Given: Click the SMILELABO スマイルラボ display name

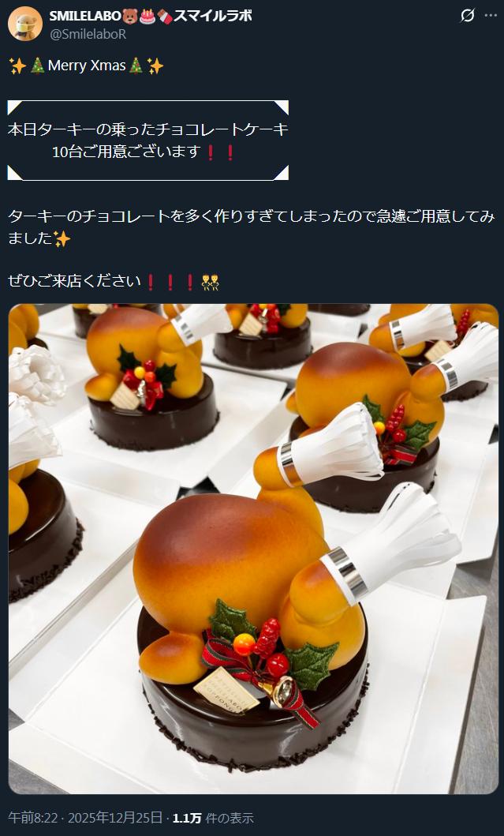Looking at the screenshot, I should [x=151, y=16].
